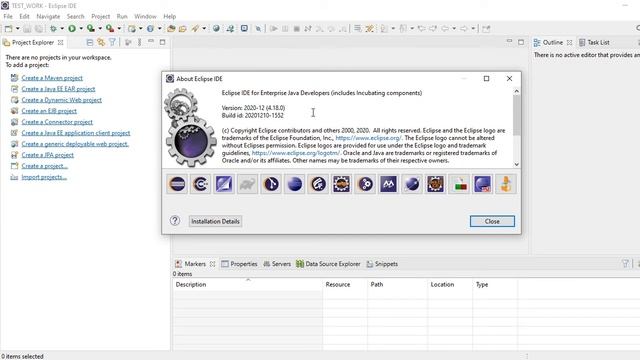Viewport: 640px width, 360px height.
Task: Open the Project Explorer filter funnel icon
Action: tap(112, 42)
